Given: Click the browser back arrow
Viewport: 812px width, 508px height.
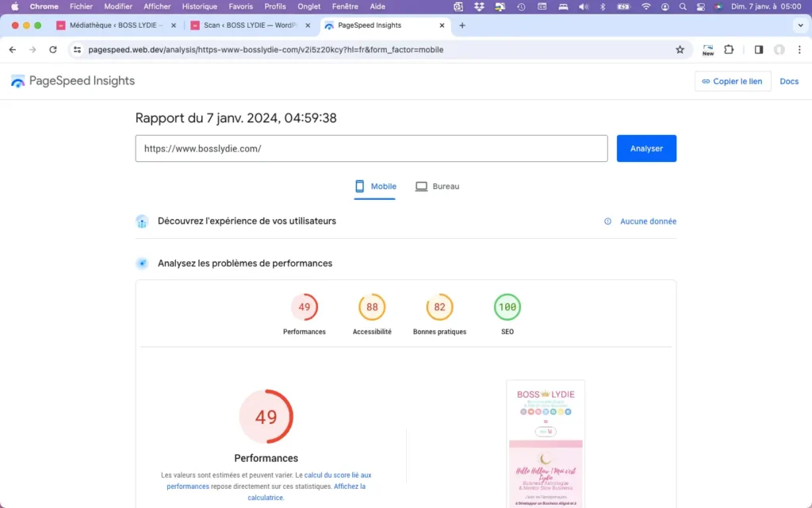Looking at the screenshot, I should (12, 49).
